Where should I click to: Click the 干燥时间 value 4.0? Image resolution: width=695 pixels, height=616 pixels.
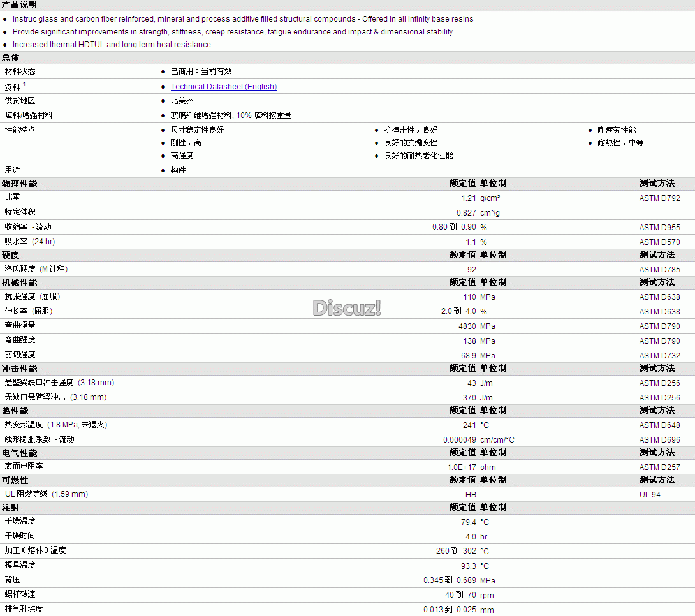(x=471, y=537)
